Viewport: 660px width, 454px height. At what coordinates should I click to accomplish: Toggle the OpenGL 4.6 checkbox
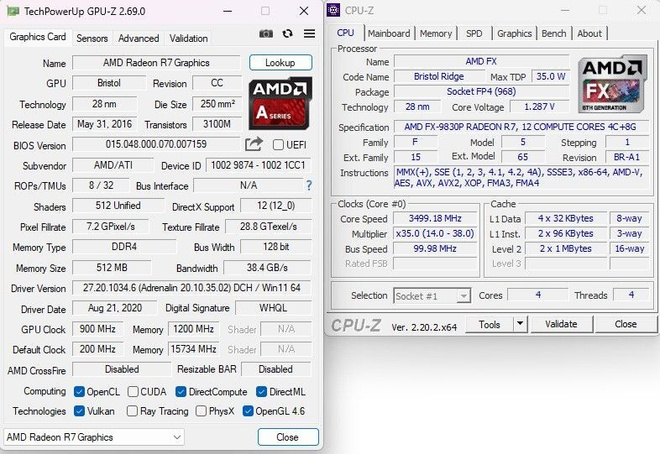pyautogui.click(x=248, y=411)
